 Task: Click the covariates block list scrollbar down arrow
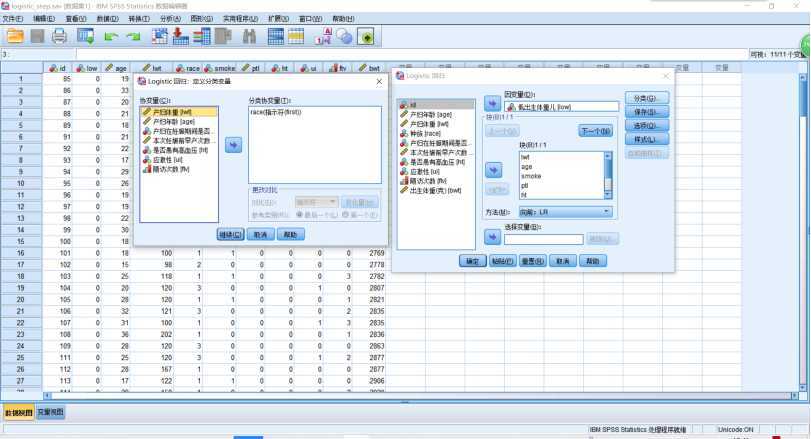point(608,195)
